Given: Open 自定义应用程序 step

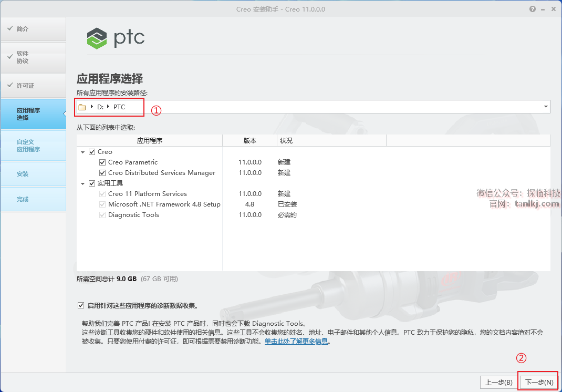Looking at the screenshot, I should (x=33, y=146).
